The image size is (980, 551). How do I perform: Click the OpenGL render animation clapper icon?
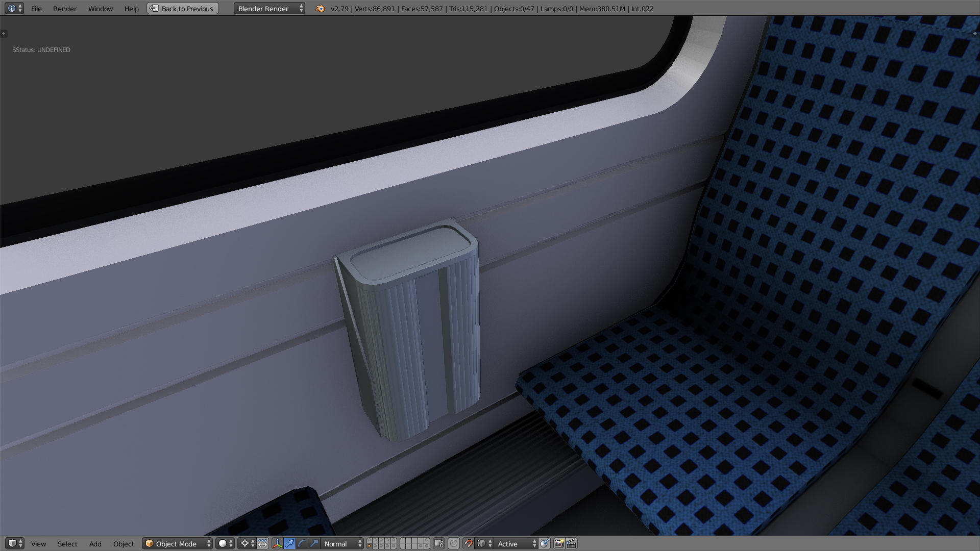pyautogui.click(x=572, y=544)
